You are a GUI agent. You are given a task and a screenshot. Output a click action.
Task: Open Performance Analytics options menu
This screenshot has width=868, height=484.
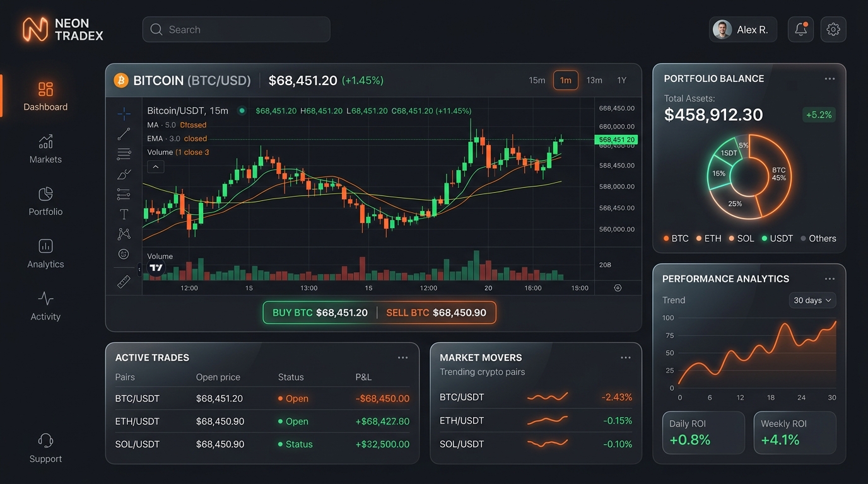click(830, 279)
